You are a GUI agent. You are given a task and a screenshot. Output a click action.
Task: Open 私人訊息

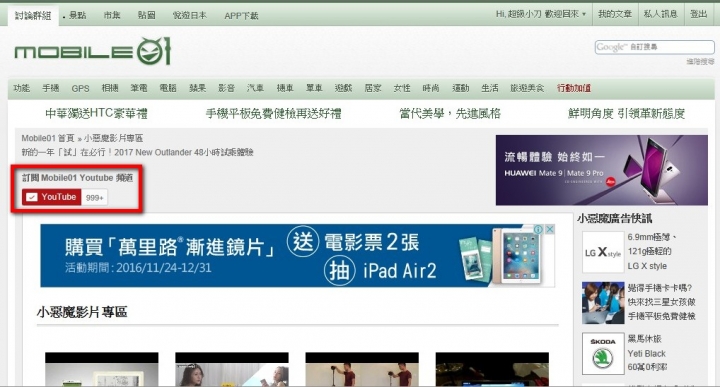click(x=661, y=14)
